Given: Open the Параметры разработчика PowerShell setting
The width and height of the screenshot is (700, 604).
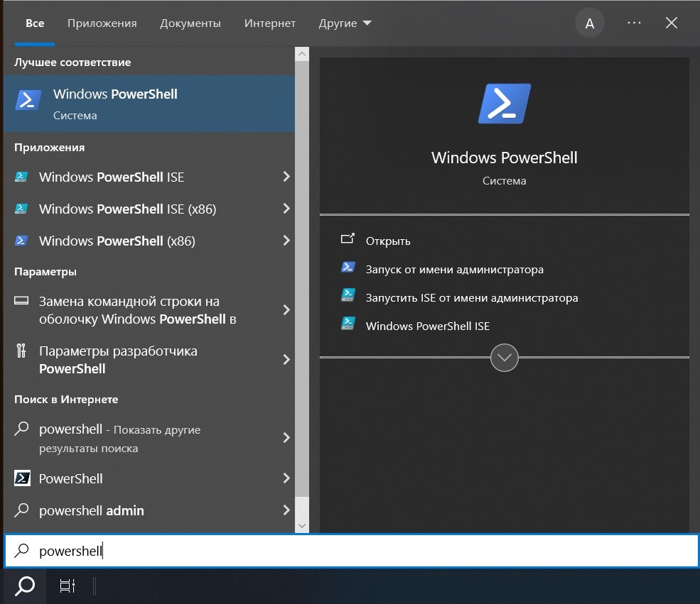Looking at the screenshot, I should pos(149,359).
